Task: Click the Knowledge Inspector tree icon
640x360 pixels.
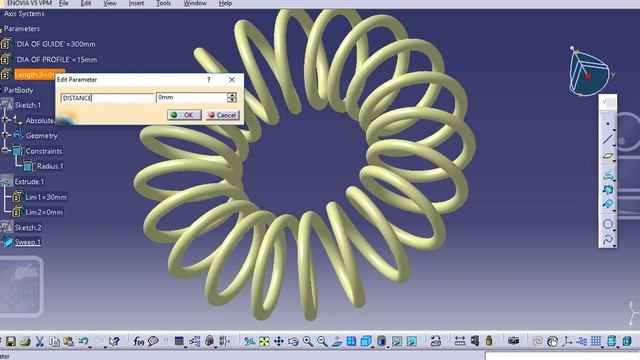Action: [195, 341]
